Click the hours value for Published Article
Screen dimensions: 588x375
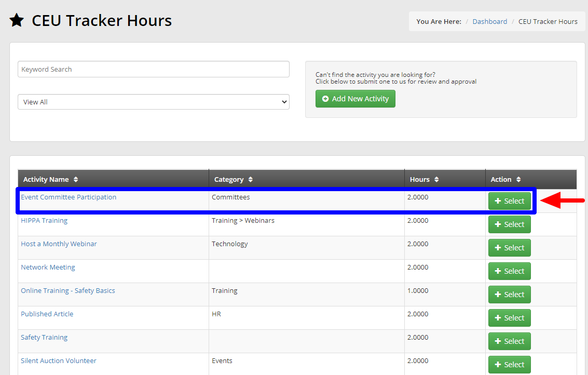(418, 314)
